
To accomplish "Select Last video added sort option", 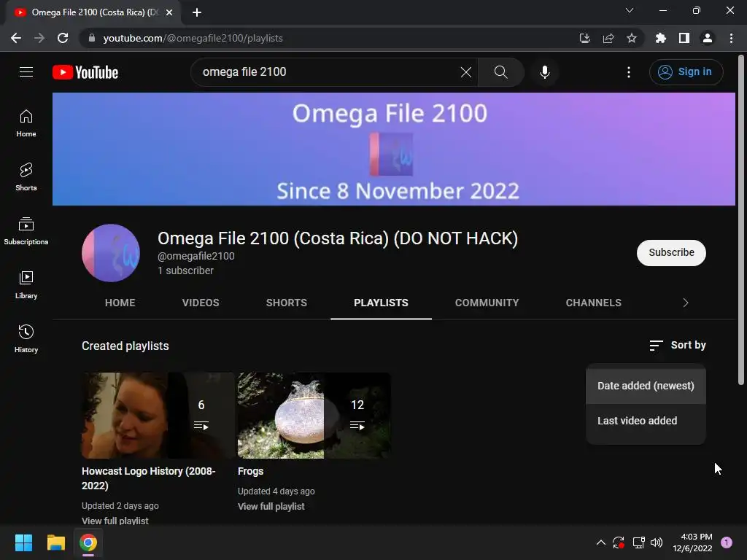I will point(646,421).
